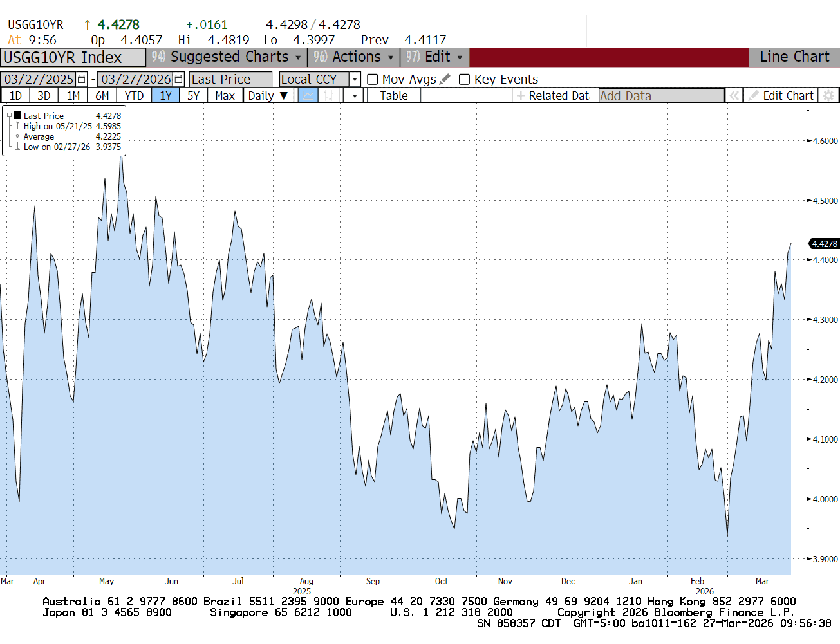Image resolution: width=840 pixels, height=644 pixels.
Task: Click the Add Data input field
Action: point(660,96)
